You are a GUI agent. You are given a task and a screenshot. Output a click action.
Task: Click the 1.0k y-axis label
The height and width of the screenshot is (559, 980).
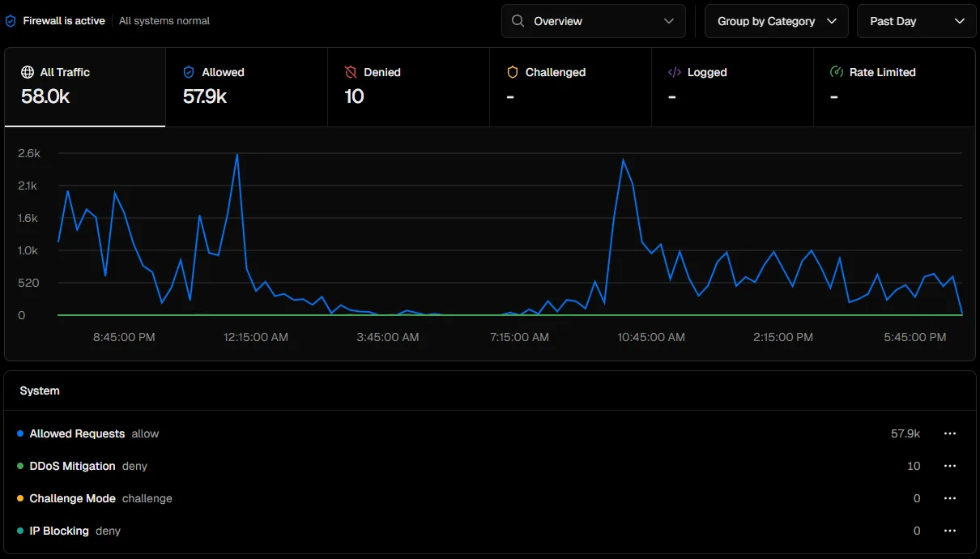pos(28,250)
